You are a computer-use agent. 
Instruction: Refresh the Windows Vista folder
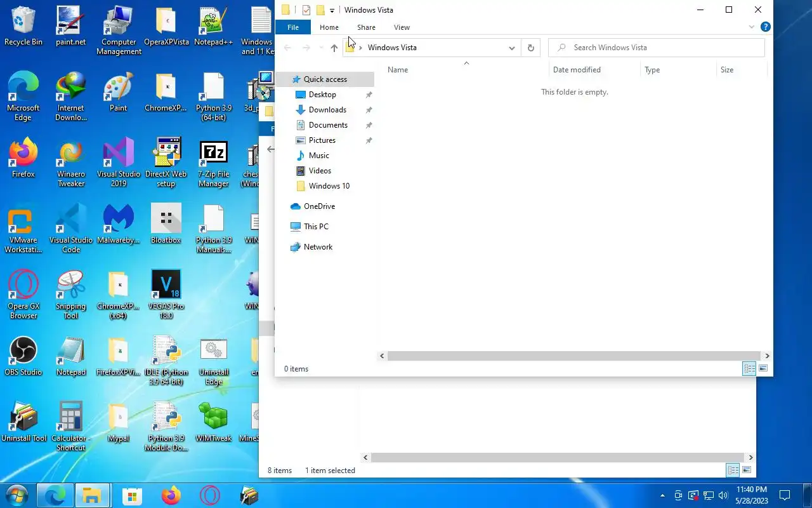tap(531, 48)
